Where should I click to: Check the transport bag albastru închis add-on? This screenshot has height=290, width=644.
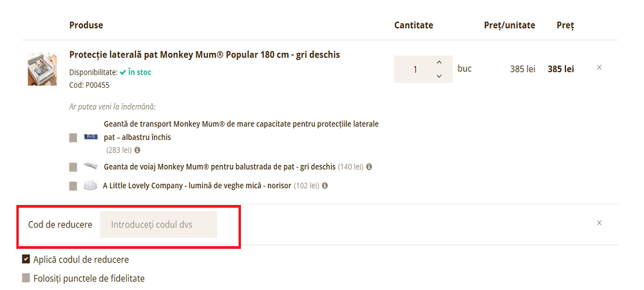click(x=73, y=137)
